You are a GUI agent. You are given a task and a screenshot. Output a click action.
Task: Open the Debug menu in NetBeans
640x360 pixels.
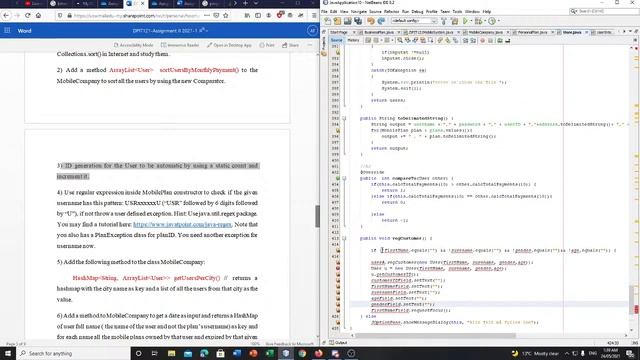pyautogui.click(x=417, y=11)
